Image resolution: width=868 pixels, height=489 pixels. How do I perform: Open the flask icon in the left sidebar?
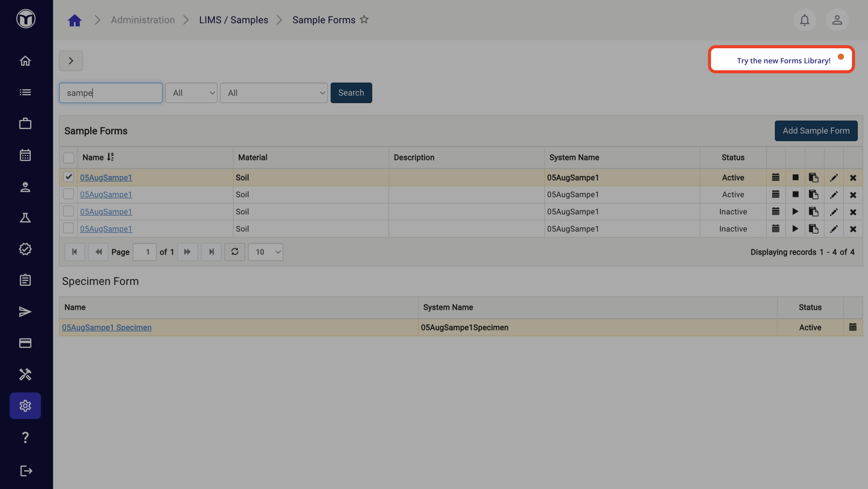pyautogui.click(x=25, y=218)
